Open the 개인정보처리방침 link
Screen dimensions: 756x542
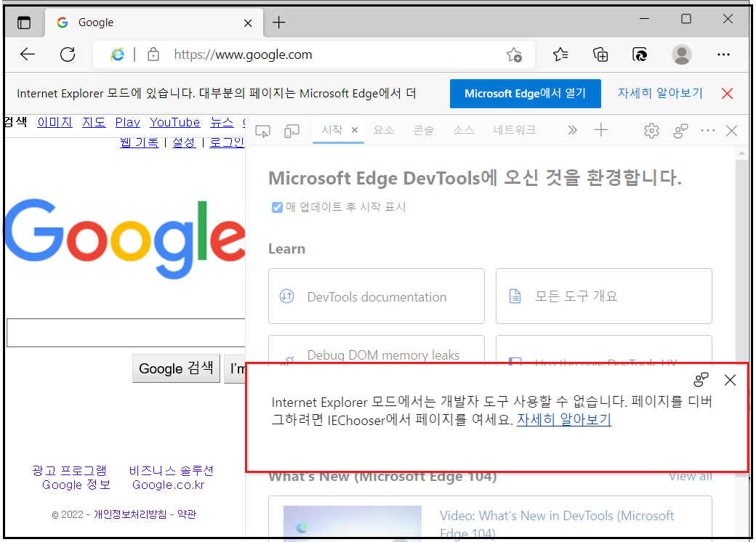(130, 514)
